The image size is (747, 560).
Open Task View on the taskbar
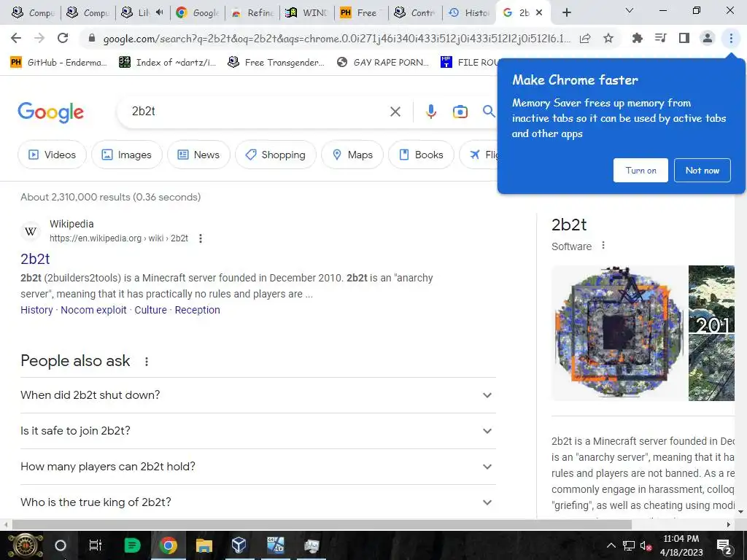(x=96, y=545)
